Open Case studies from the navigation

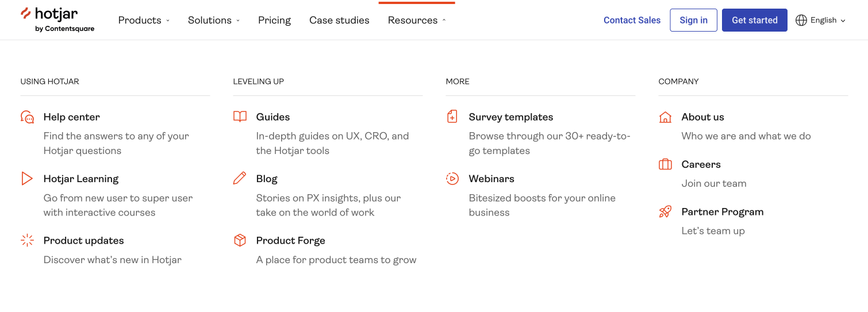339,20
